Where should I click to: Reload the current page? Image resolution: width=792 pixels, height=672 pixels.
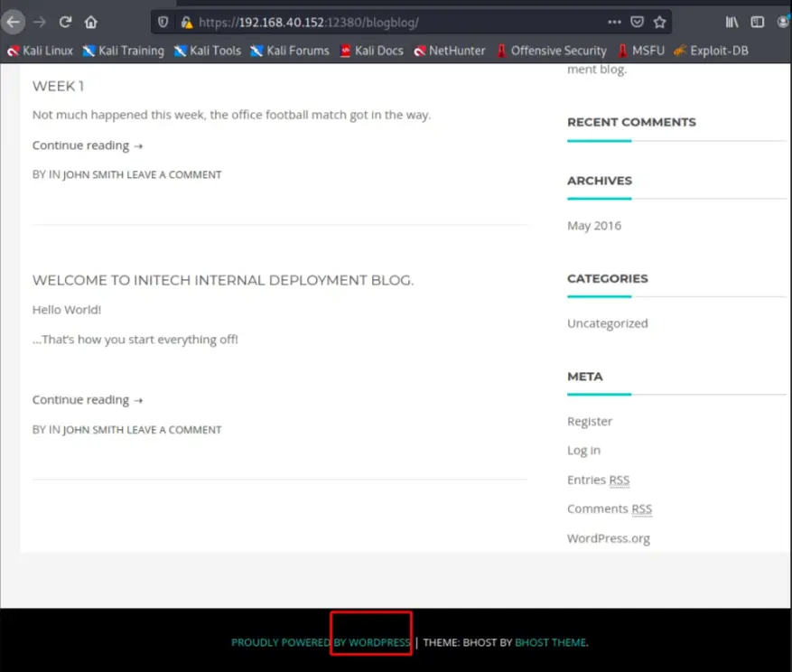pos(65,23)
